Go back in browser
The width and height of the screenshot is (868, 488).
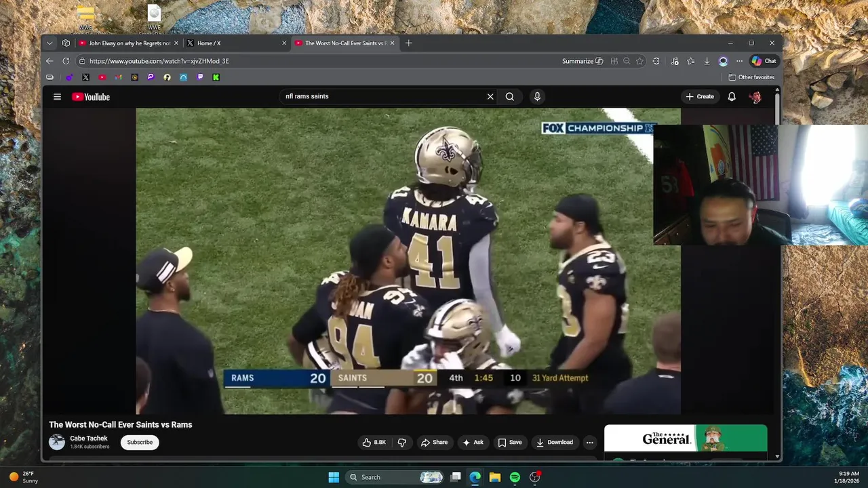pos(50,61)
